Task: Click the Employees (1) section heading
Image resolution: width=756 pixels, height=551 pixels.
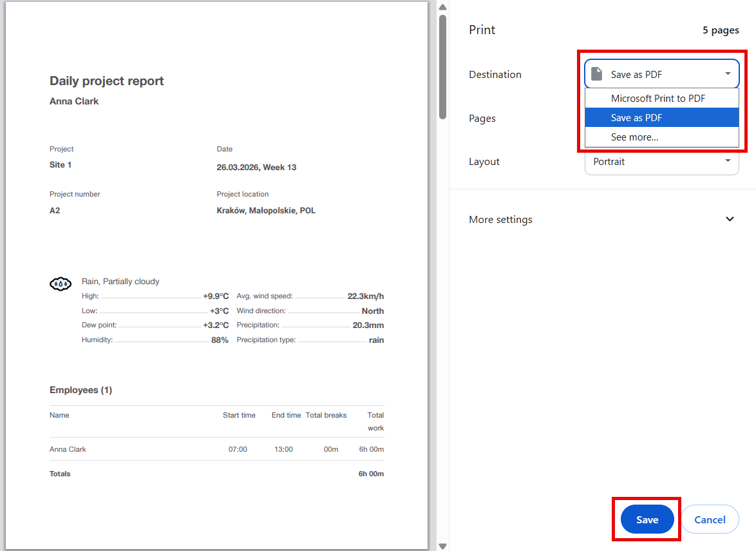Action: coord(80,390)
